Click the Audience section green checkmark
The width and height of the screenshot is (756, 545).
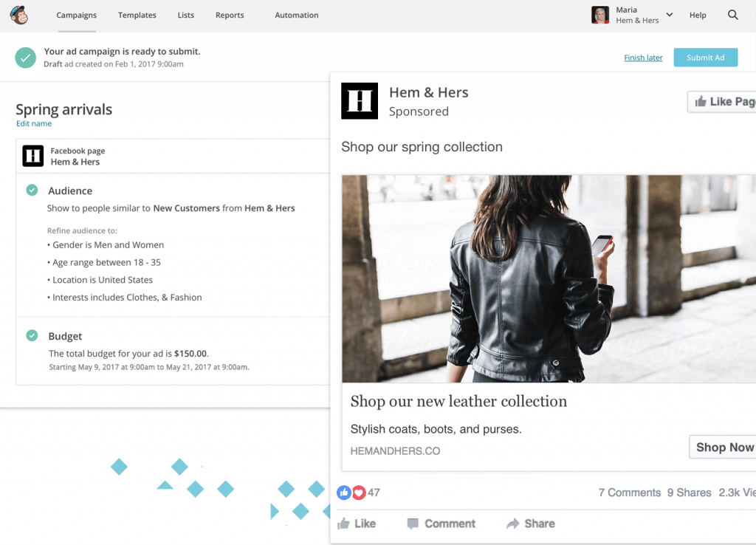[32, 190]
